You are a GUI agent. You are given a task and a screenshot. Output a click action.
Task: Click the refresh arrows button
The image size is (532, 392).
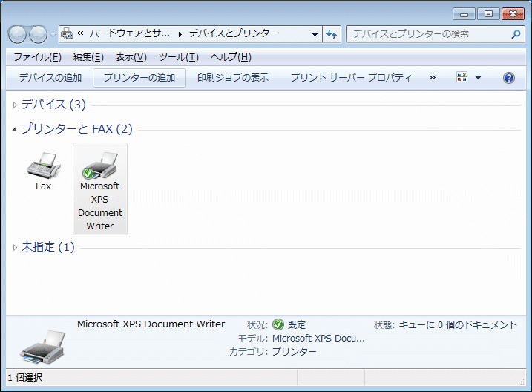[x=332, y=34]
